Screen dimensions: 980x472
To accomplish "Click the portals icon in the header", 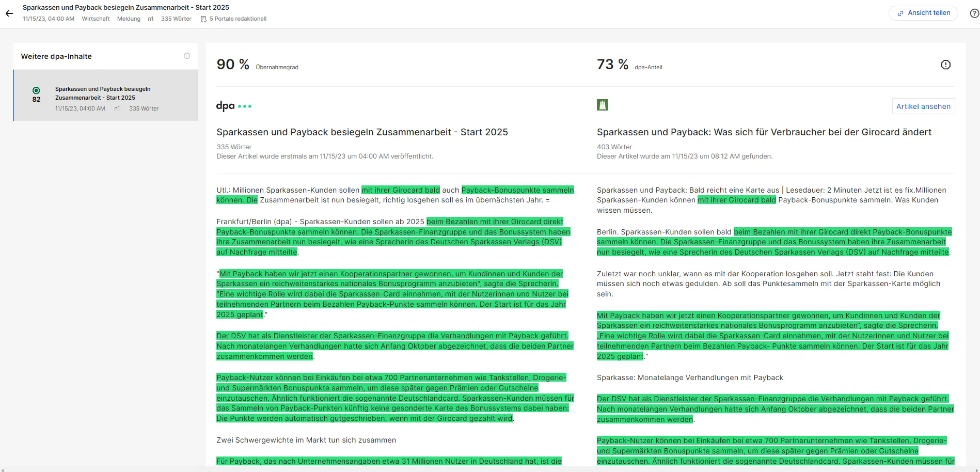I will point(203,19).
